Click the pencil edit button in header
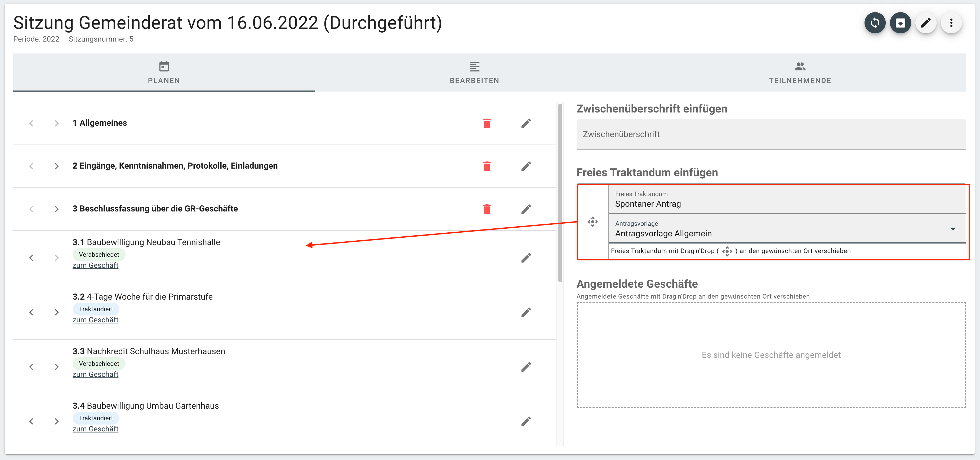The height and width of the screenshot is (460, 980). [x=926, y=23]
